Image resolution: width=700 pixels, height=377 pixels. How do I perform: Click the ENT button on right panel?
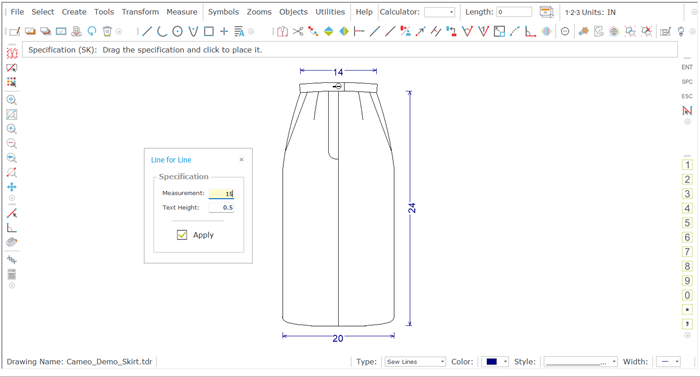(687, 67)
